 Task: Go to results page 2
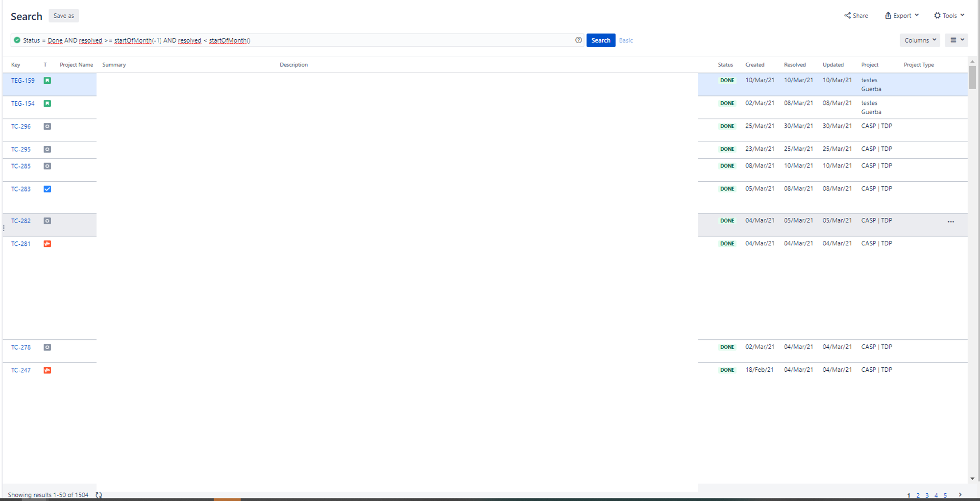918,495
